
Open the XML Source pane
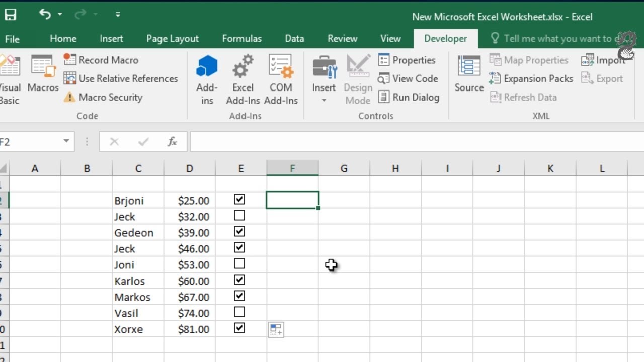(x=469, y=74)
